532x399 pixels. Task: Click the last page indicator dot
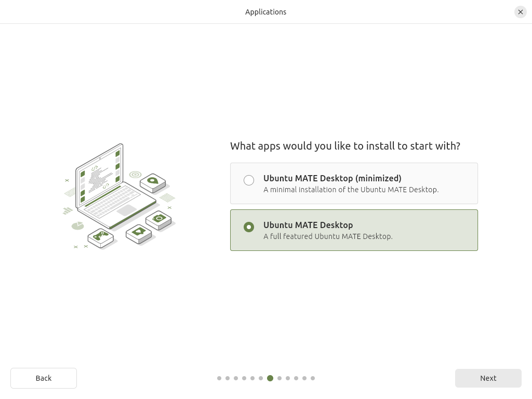pyautogui.click(x=313, y=378)
